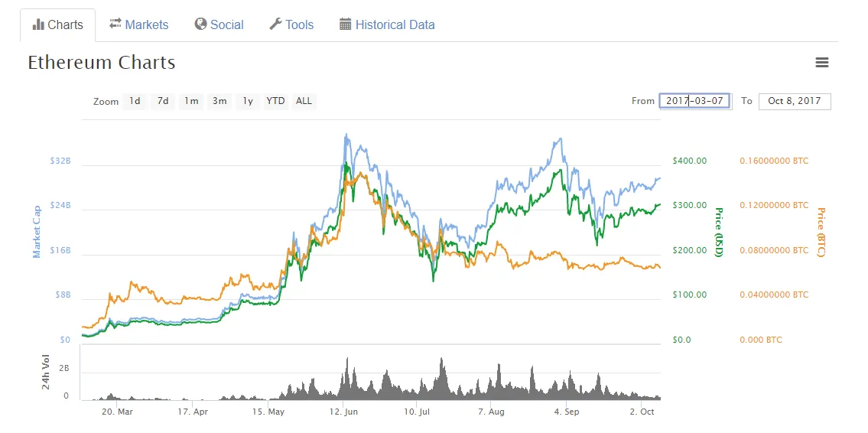The width and height of the screenshot is (868, 433).
Task: Click the 15. May date label
Action: click(x=268, y=412)
